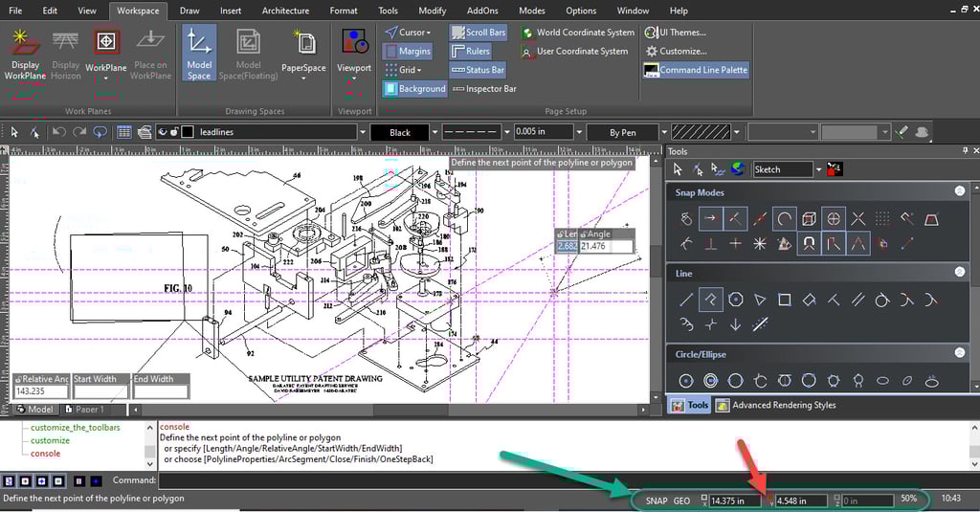Image resolution: width=980 pixels, height=512 pixels.
Task: Click the Black pen color swatch
Action: pyautogui.click(x=400, y=132)
